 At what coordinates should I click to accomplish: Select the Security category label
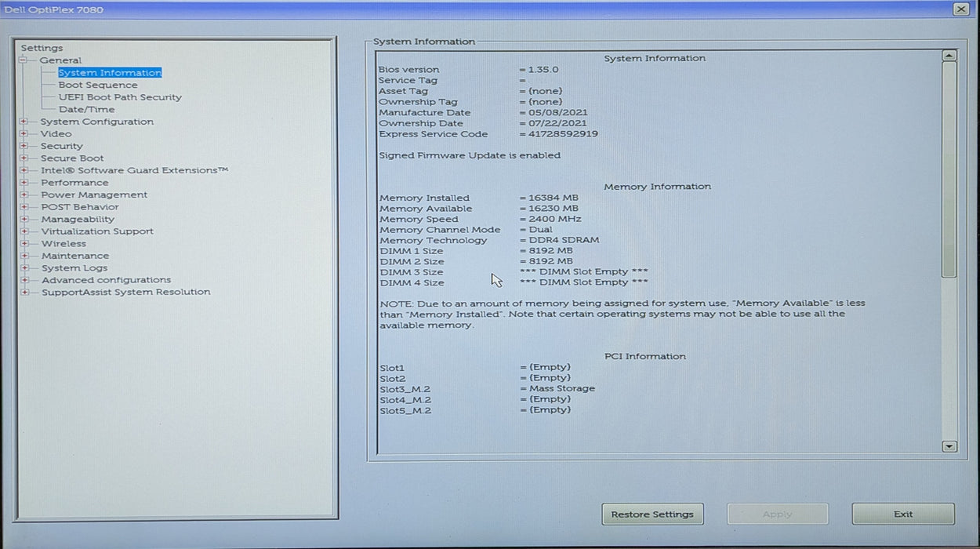pyautogui.click(x=61, y=146)
